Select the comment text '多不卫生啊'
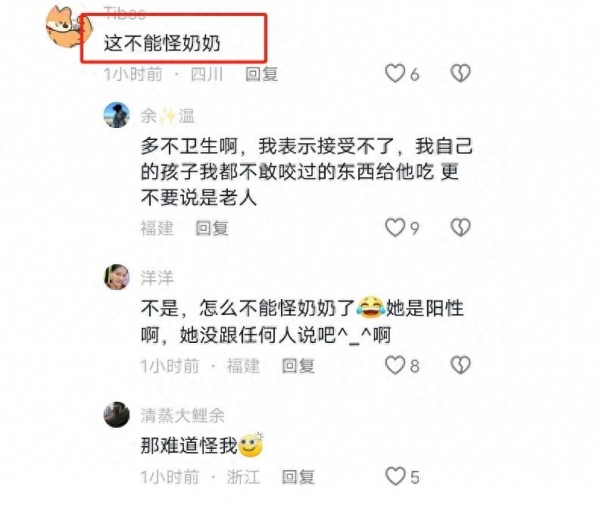Image resolution: width=600 pixels, height=508 pixels. tap(189, 146)
